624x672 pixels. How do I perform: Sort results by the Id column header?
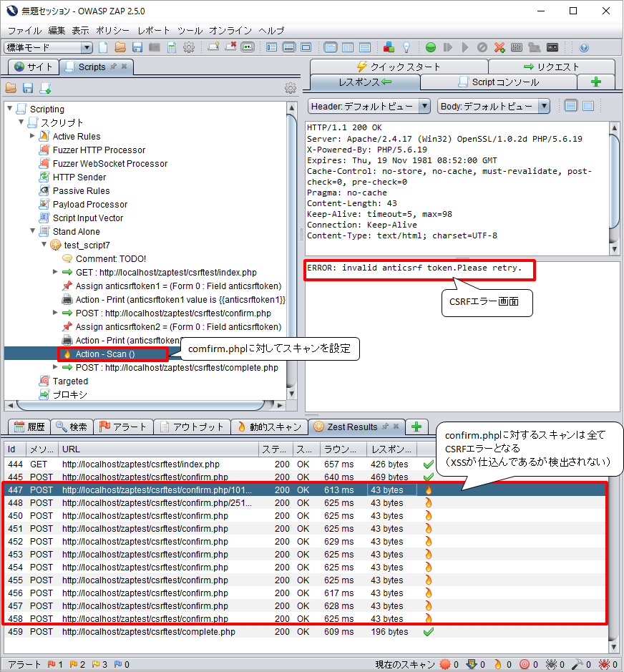click(x=15, y=449)
